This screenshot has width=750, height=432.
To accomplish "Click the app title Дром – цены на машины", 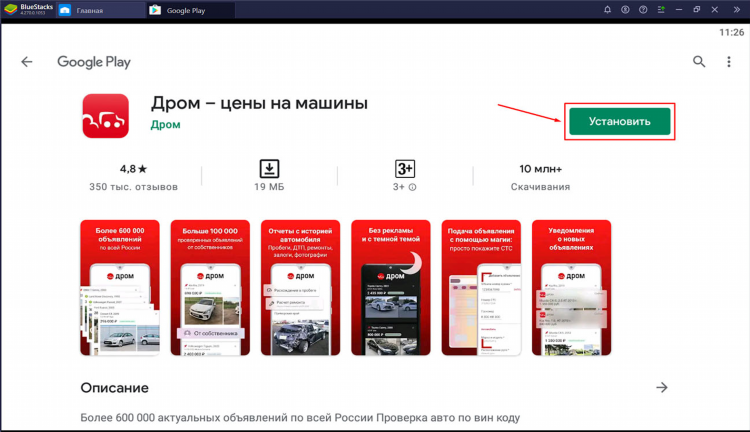I will [259, 103].
